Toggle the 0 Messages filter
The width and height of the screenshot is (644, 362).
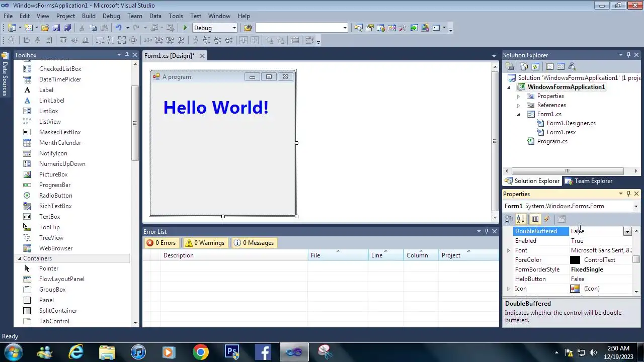click(254, 243)
